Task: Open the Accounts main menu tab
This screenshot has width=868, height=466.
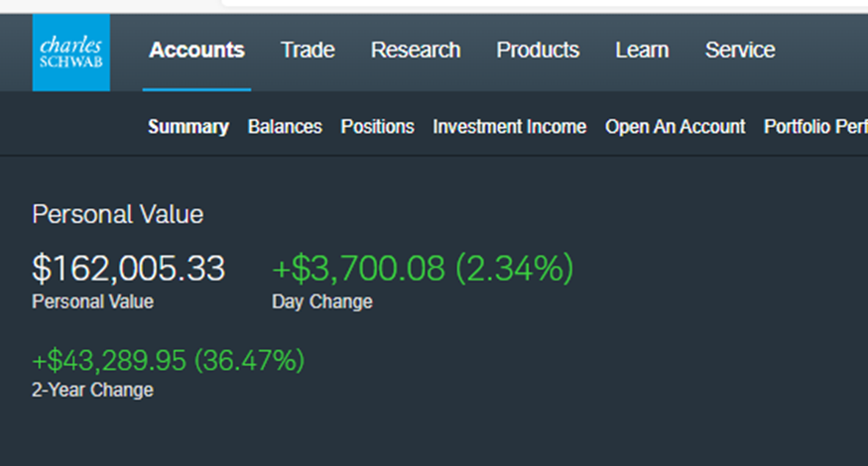Action: pos(196,50)
